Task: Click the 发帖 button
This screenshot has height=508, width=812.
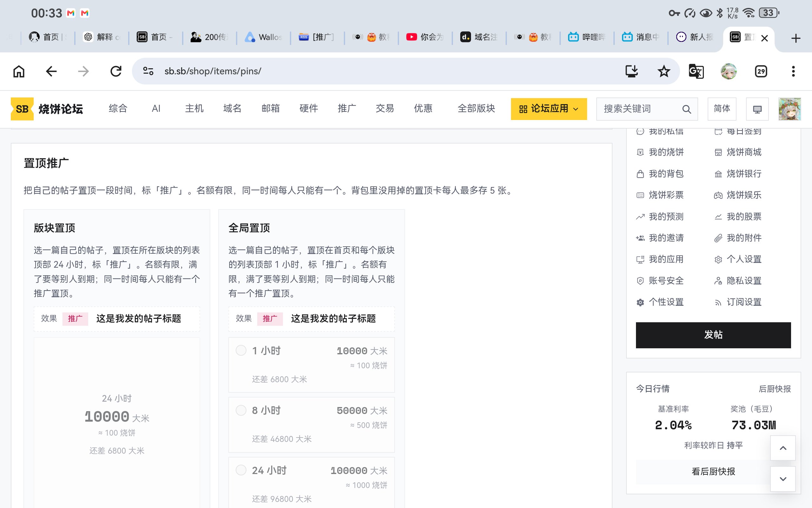Action: point(713,335)
